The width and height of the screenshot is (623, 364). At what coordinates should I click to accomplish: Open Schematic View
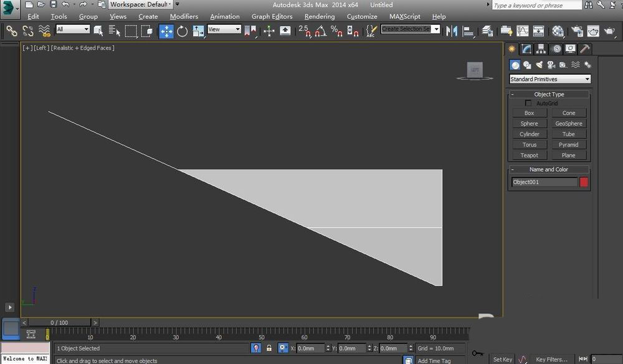(x=538, y=30)
